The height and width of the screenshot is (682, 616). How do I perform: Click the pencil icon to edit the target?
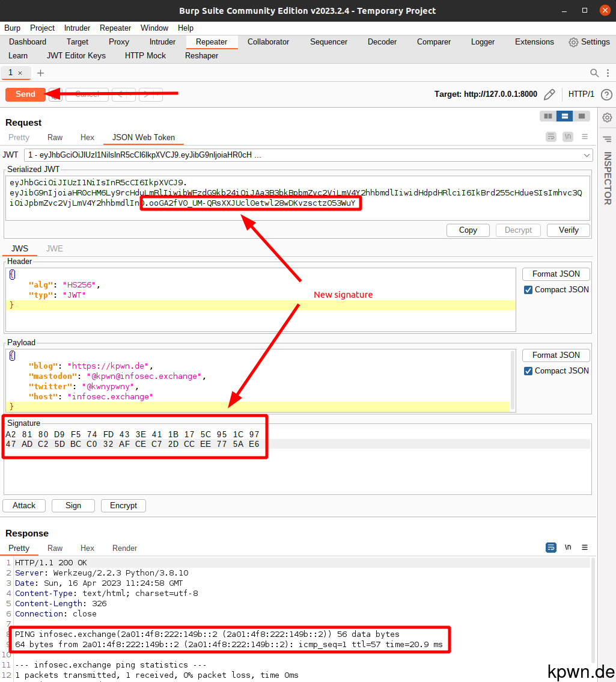click(549, 94)
